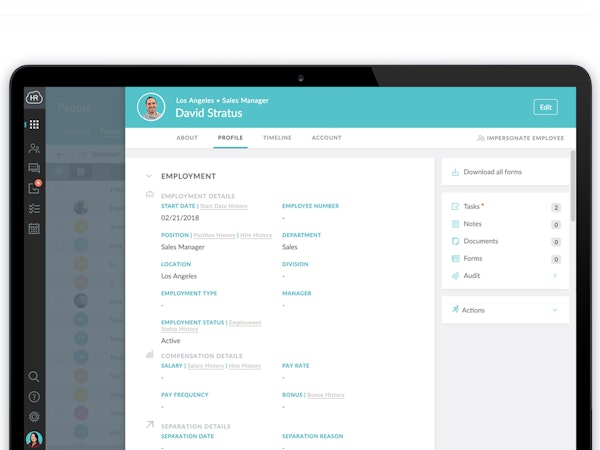600x450 pixels.
Task: Expand the Actions dropdown
Action: [555, 310]
